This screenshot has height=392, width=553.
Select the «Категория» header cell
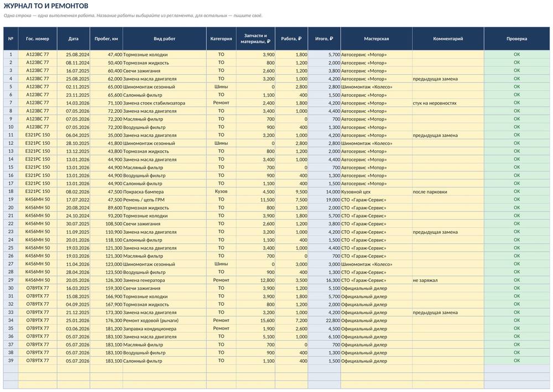pos(221,39)
